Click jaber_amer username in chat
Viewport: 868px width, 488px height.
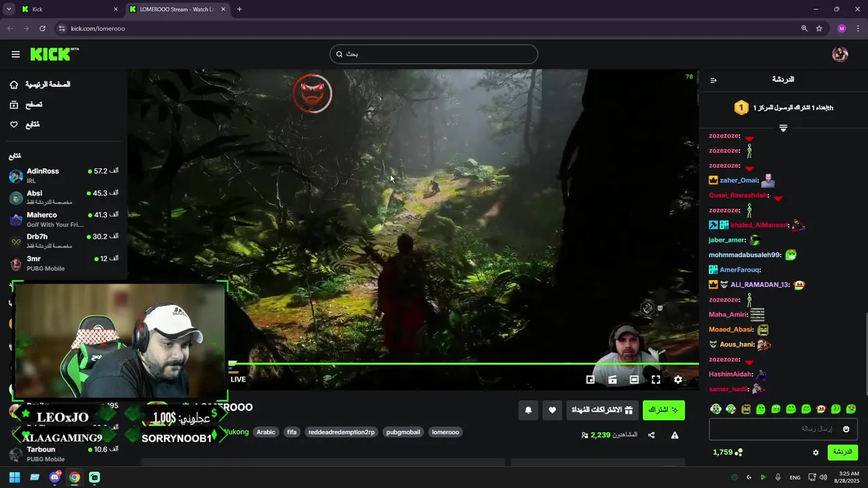pyautogui.click(x=727, y=241)
